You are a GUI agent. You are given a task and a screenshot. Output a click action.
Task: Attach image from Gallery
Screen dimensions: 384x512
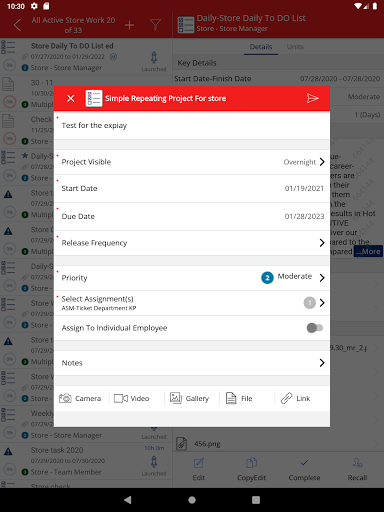189,398
